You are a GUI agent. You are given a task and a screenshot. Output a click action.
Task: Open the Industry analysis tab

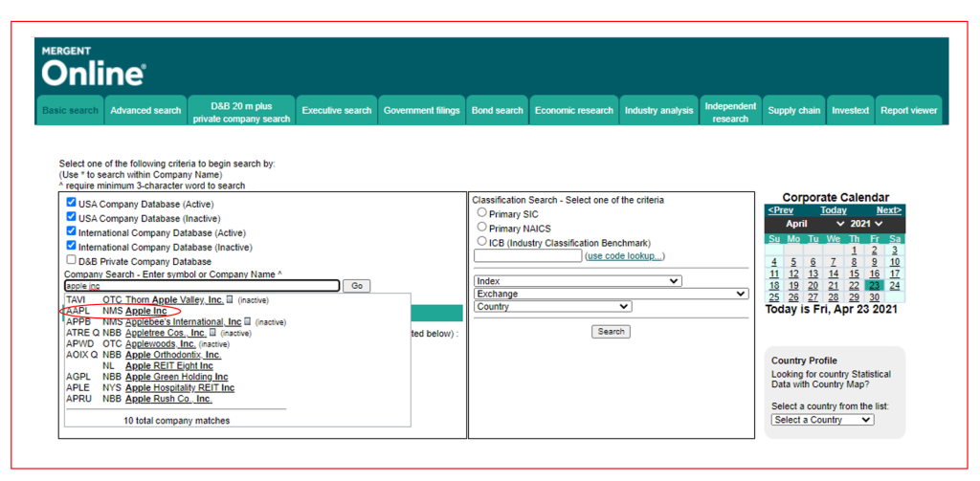tap(658, 111)
